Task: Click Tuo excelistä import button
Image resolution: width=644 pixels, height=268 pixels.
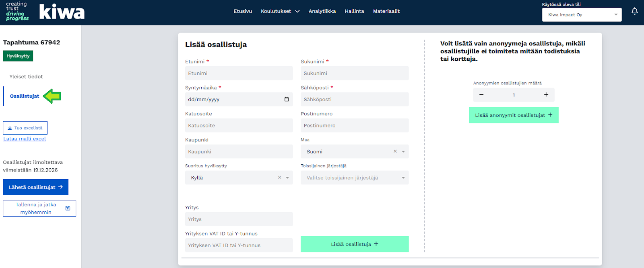Action: 25,128
